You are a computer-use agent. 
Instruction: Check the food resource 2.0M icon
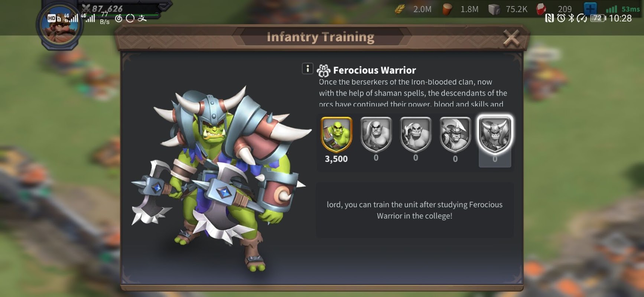pyautogui.click(x=400, y=9)
